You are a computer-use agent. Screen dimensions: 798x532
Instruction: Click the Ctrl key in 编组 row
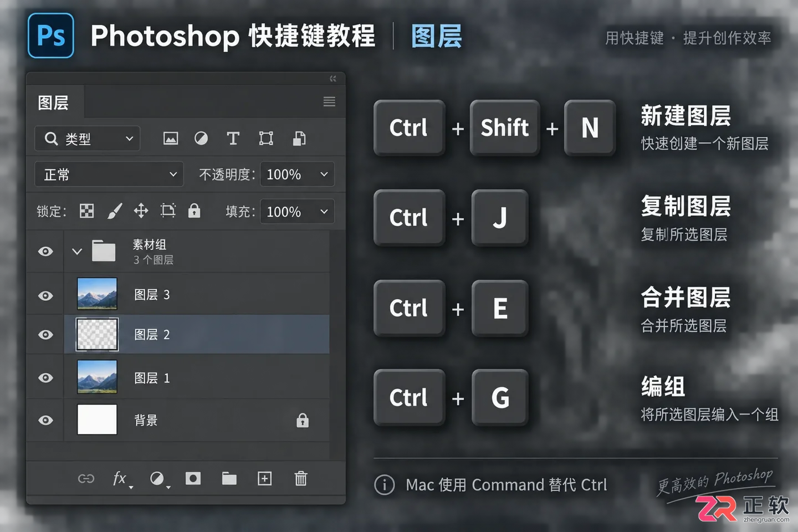pyautogui.click(x=409, y=397)
